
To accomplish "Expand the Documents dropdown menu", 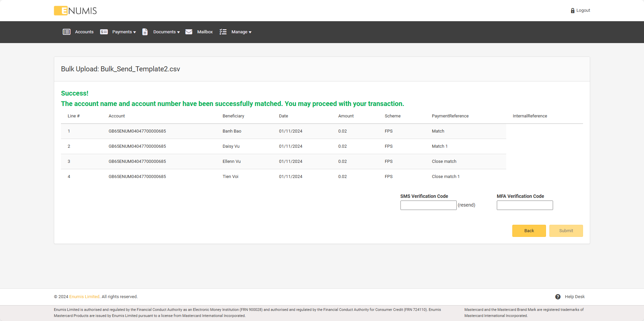I will pyautogui.click(x=166, y=32).
